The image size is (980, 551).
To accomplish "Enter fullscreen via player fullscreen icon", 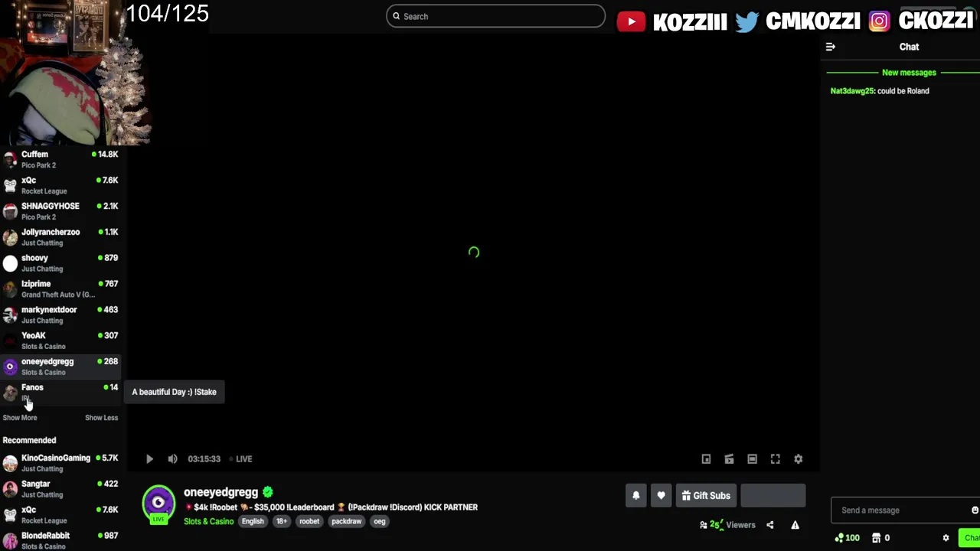I will 775,459.
